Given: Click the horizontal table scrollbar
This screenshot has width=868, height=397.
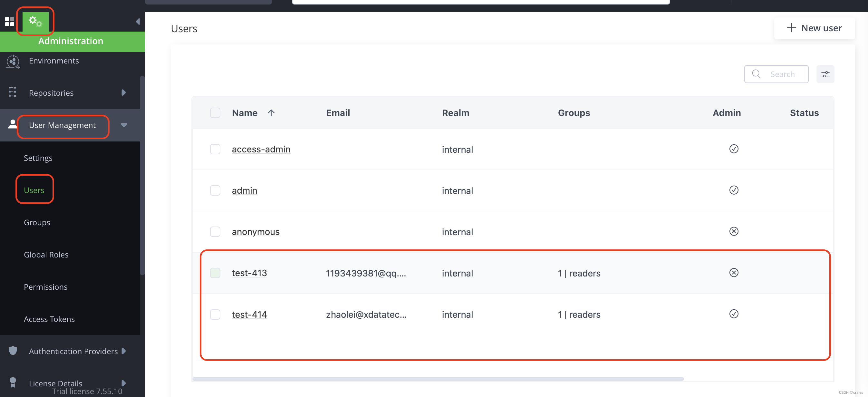Looking at the screenshot, I should (x=438, y=379).
